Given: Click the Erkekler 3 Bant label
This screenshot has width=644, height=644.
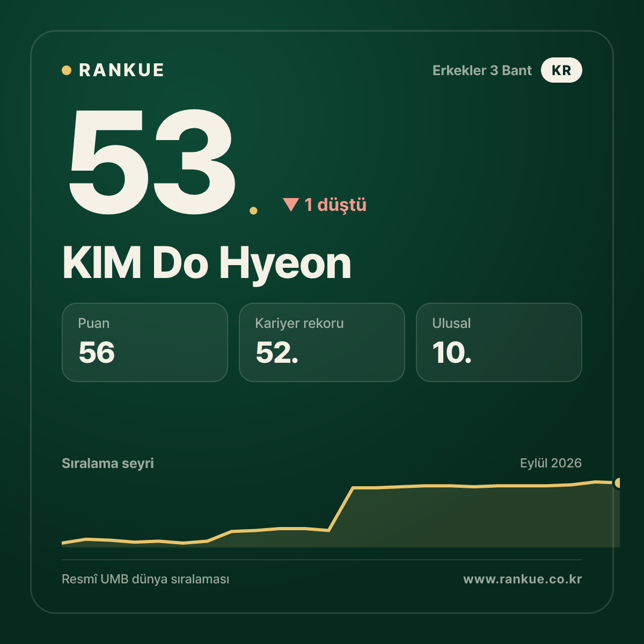Looking at the screenshot, I should [x=482, y=70].
